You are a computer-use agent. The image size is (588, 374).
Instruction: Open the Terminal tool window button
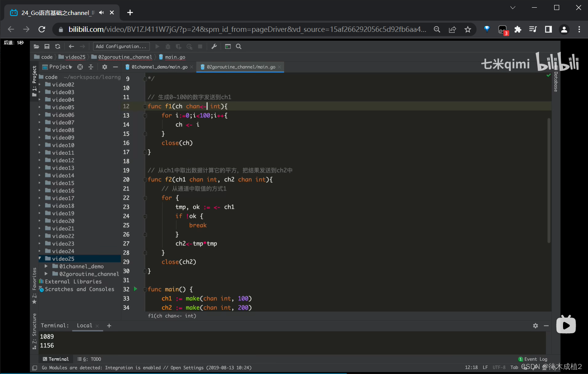point(56,359)
